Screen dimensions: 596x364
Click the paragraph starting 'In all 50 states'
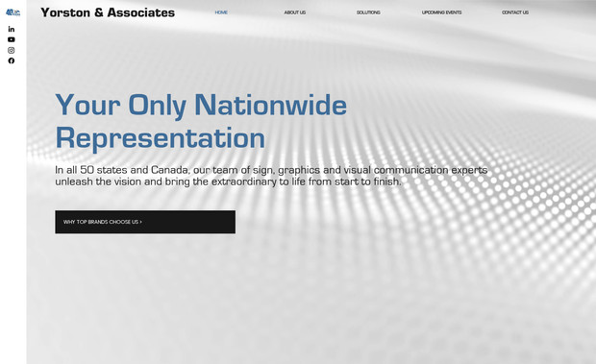(271, 176)
